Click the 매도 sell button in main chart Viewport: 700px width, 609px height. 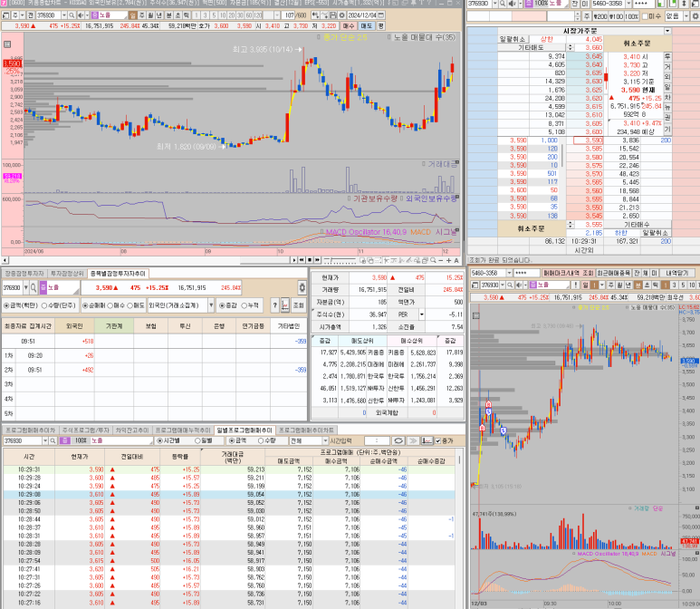pos(366,26)
